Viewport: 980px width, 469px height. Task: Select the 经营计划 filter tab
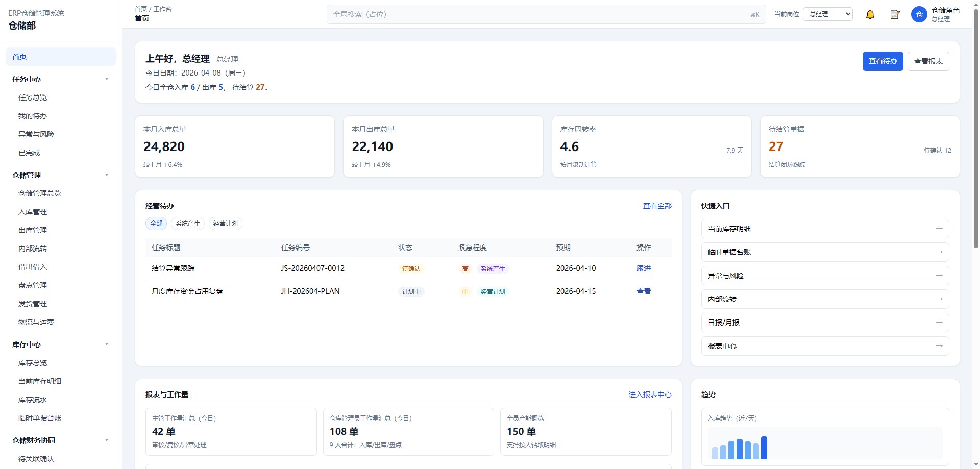[x=225, y=224]
